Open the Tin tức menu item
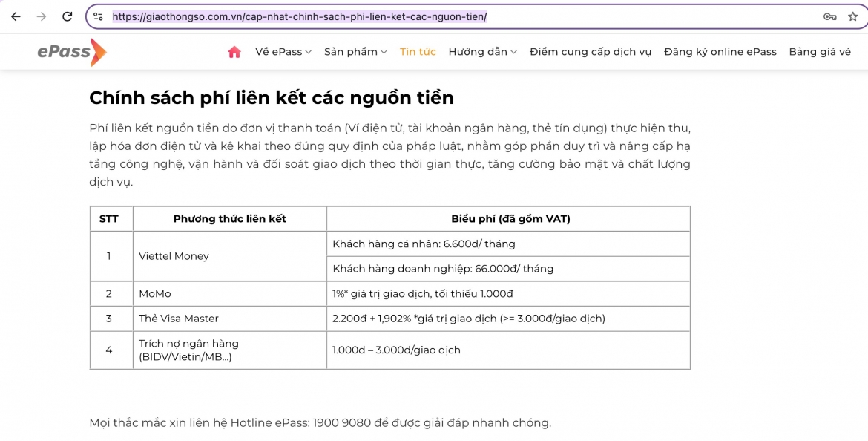Viewport: 868px width, 441px height. click(x=418, y=52)
